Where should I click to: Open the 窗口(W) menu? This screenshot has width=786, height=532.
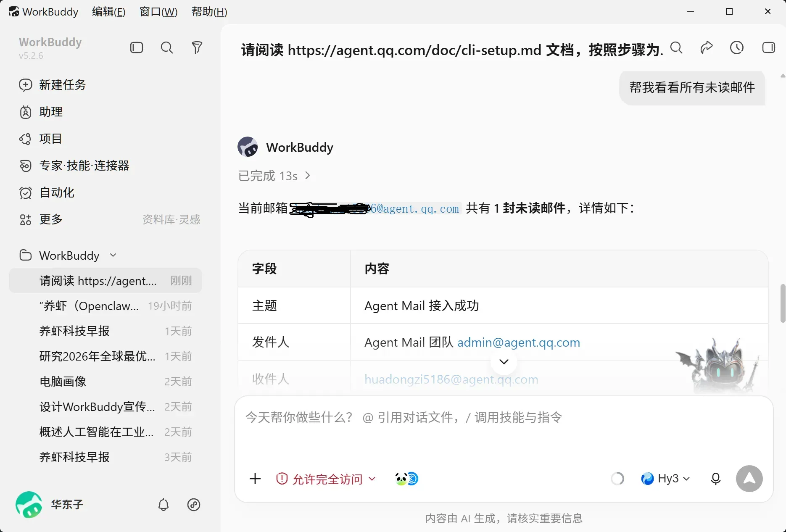pos(158,12)
